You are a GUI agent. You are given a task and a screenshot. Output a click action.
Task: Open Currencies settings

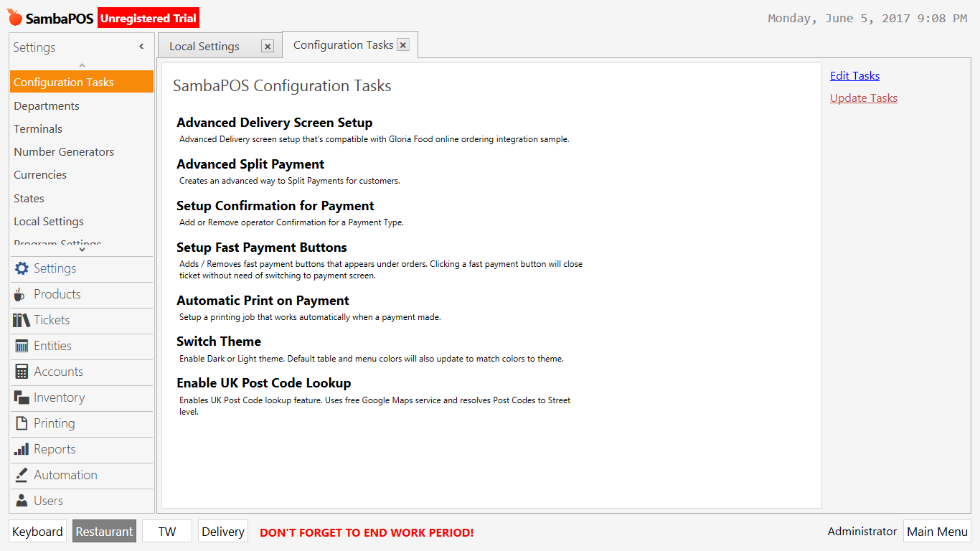click(82, 174)
